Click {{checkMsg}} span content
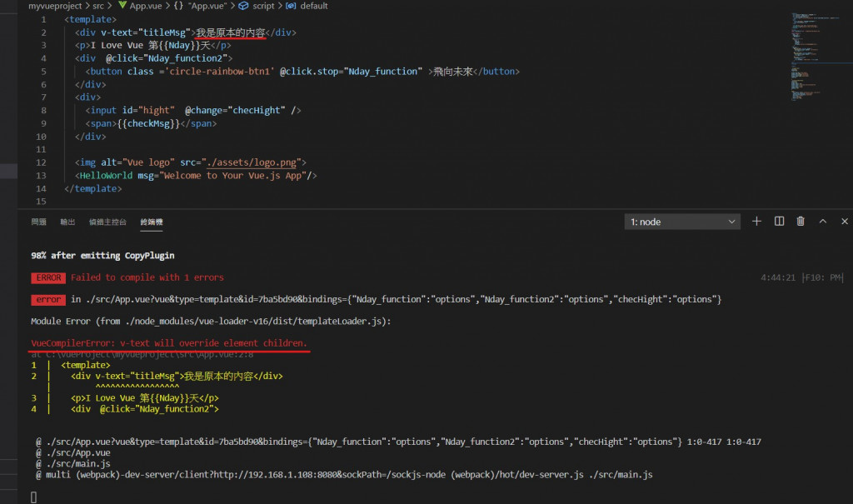 click(x=148, y=123)
